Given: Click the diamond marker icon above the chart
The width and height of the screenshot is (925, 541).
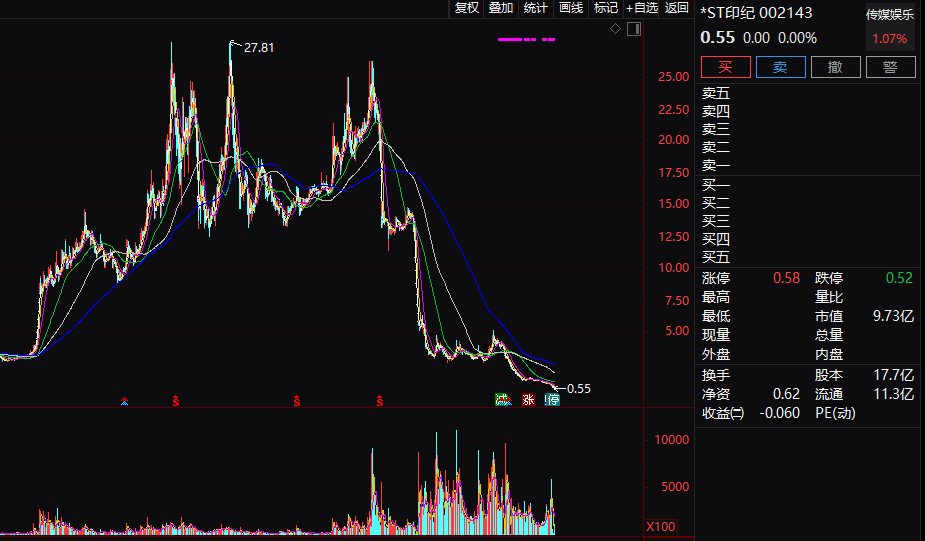Looking at the screenshot, I should coord(615,29).
